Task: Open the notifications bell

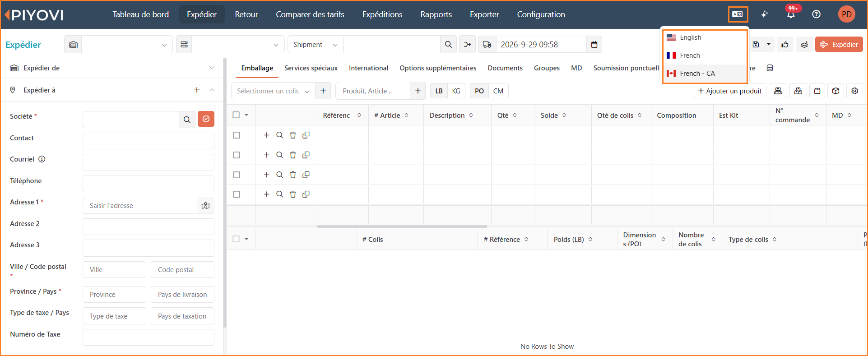Action: pyautogui.click(x=791, y=14)
